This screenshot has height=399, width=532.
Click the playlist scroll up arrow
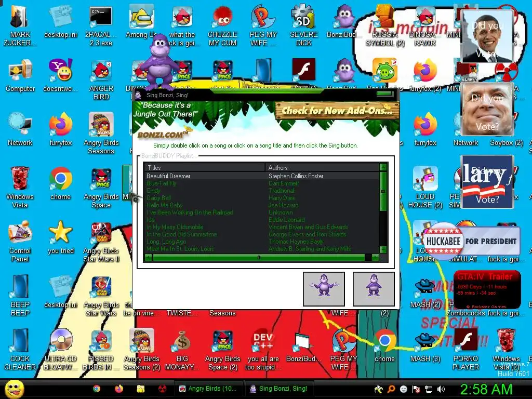tap(383, 167)
